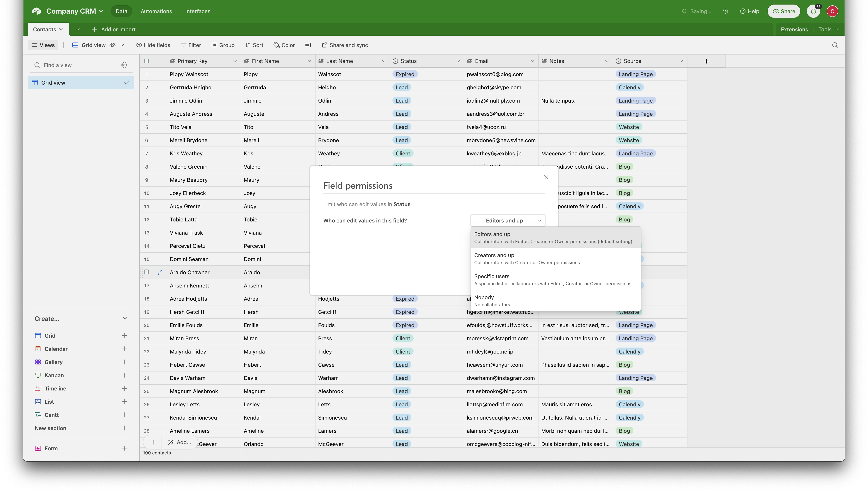Open the notifications bell
The width and height of the screenshot is (868, 492).
(813, 11)
